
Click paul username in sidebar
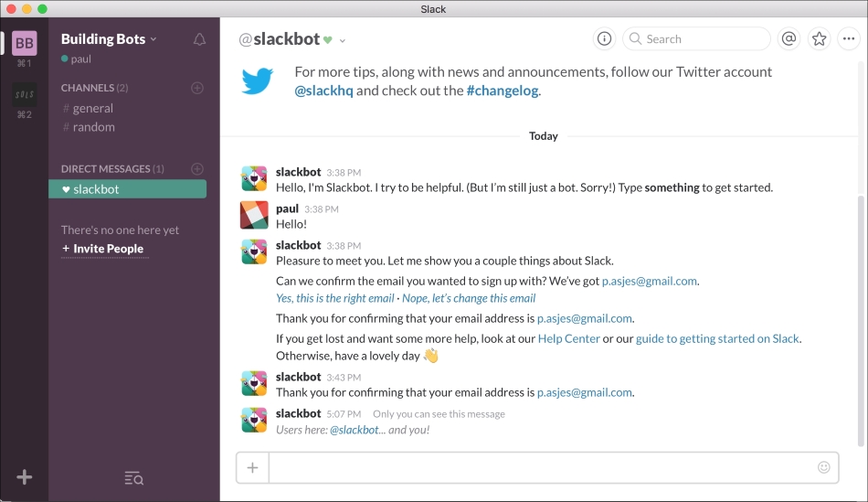(x=80, y=59)
